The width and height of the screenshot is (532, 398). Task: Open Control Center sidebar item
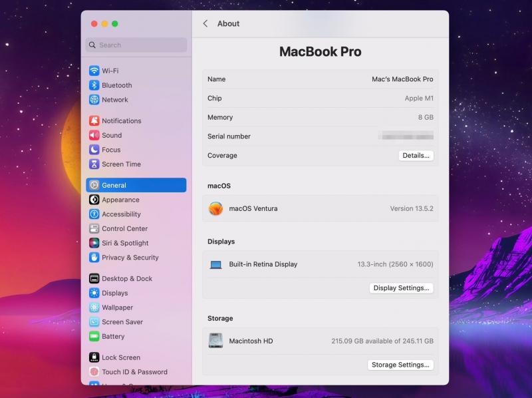point(124,228)
